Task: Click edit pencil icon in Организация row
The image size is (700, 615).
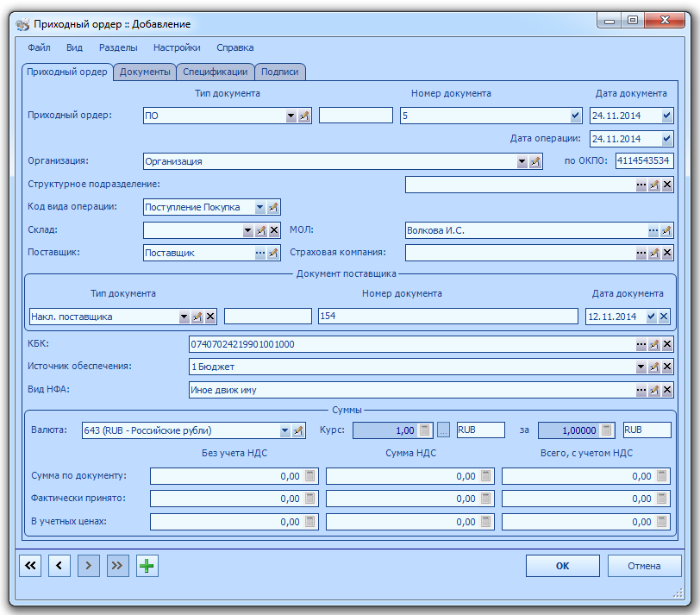Action: click(535, 161)
